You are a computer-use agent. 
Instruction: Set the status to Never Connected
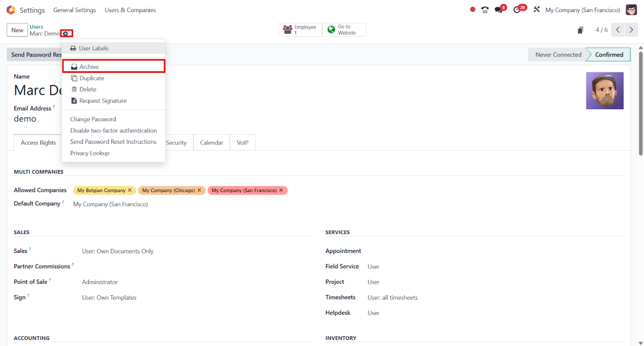(x=557, y=55)
